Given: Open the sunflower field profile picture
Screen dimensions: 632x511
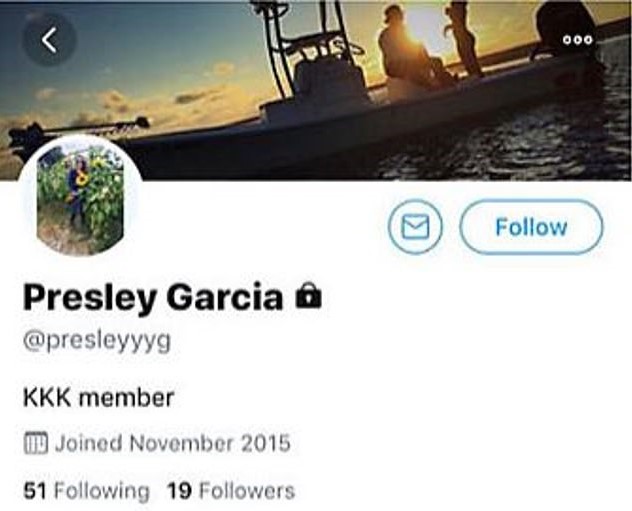Looking at the screenshot, I should tap(81, 197).
